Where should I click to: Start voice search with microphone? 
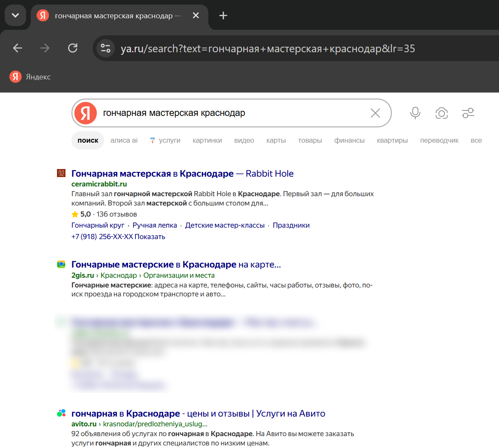tap(415, 113)
